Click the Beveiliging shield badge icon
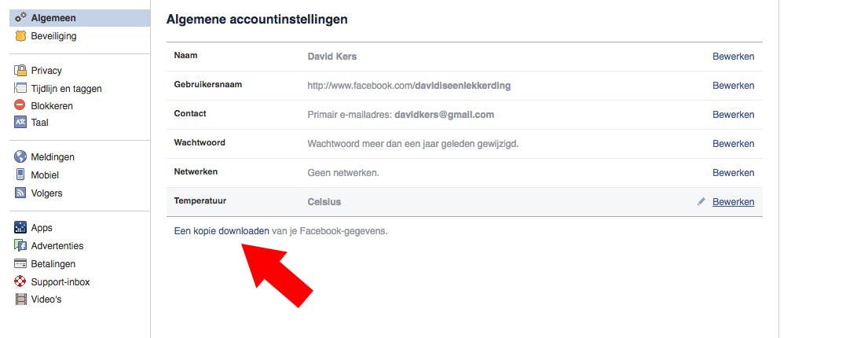868x338 pixels. coord(21,36)
